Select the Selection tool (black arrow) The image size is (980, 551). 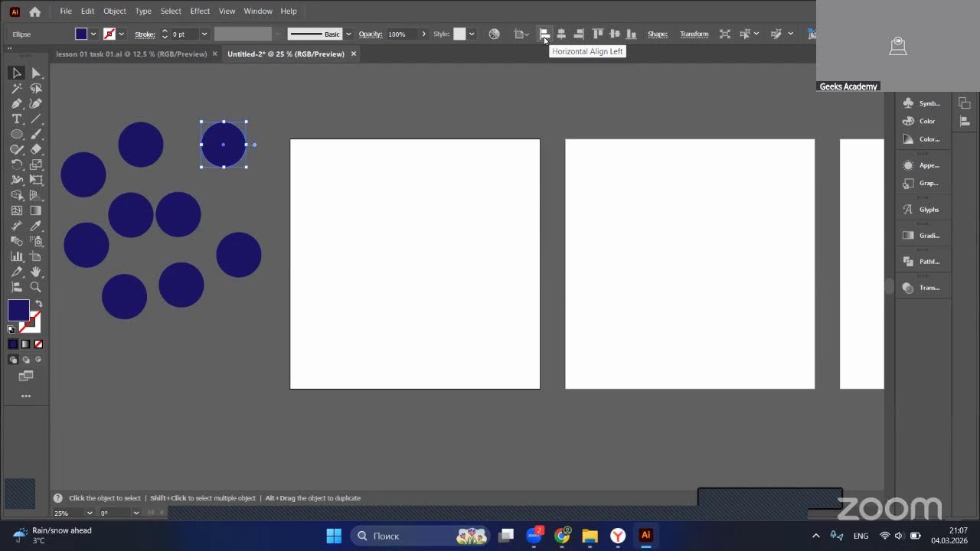(x=16, y=73)
